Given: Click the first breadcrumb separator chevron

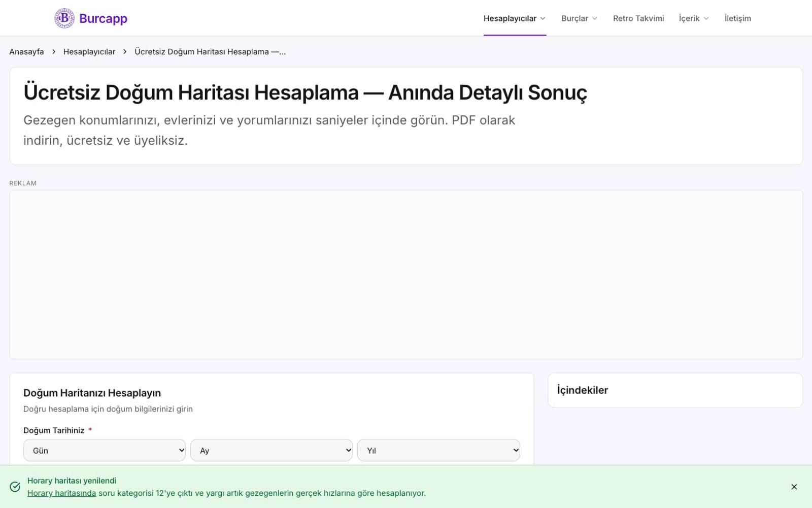Looking at the screenshot, I should pyautogui.click(x=54, y=52).
